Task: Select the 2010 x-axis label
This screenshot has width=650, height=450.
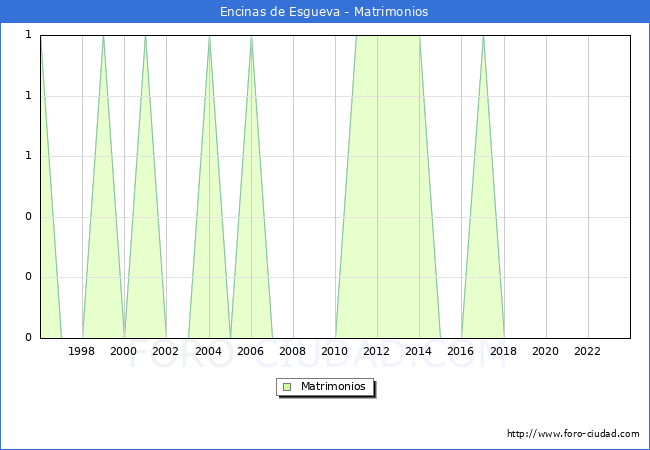Action: (x=335, y=351)
